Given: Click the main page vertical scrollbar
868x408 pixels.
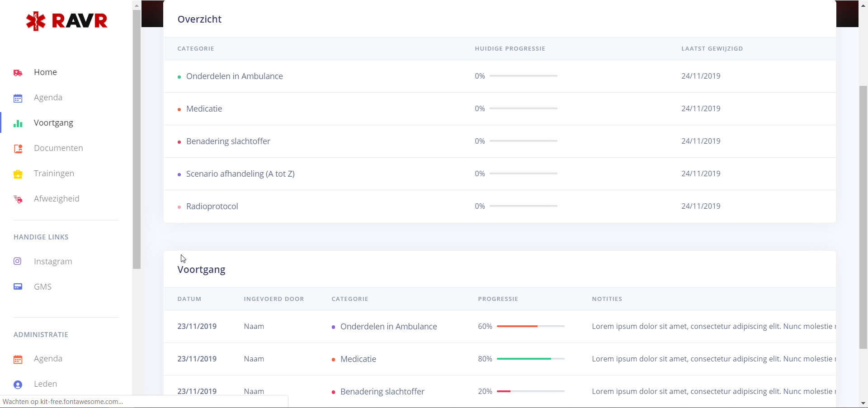Looking at the screenshot, I should (x=863, y=217).
